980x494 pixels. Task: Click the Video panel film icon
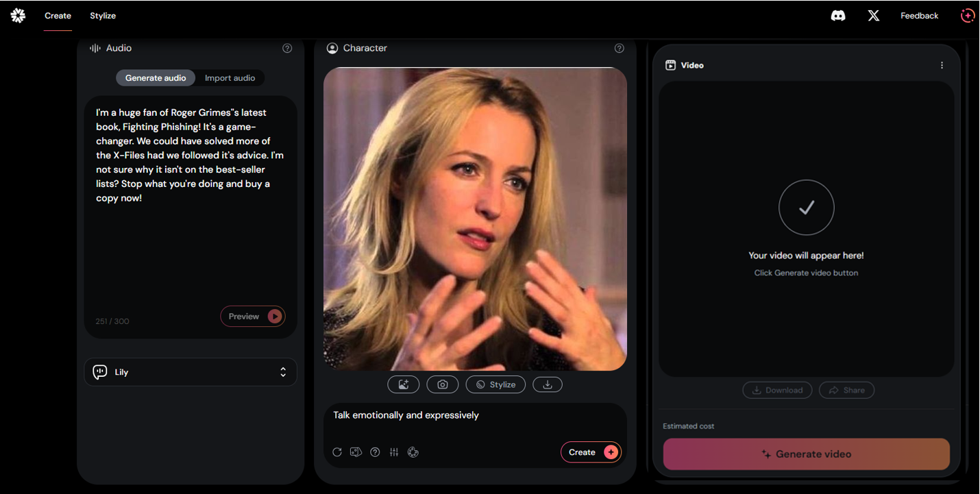point(671,65)
